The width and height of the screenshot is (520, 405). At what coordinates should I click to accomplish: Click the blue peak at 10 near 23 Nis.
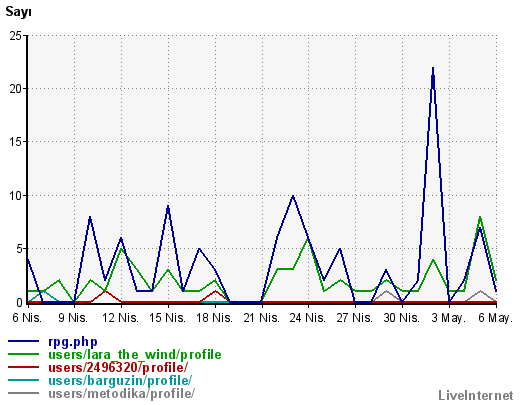(293, 196)
